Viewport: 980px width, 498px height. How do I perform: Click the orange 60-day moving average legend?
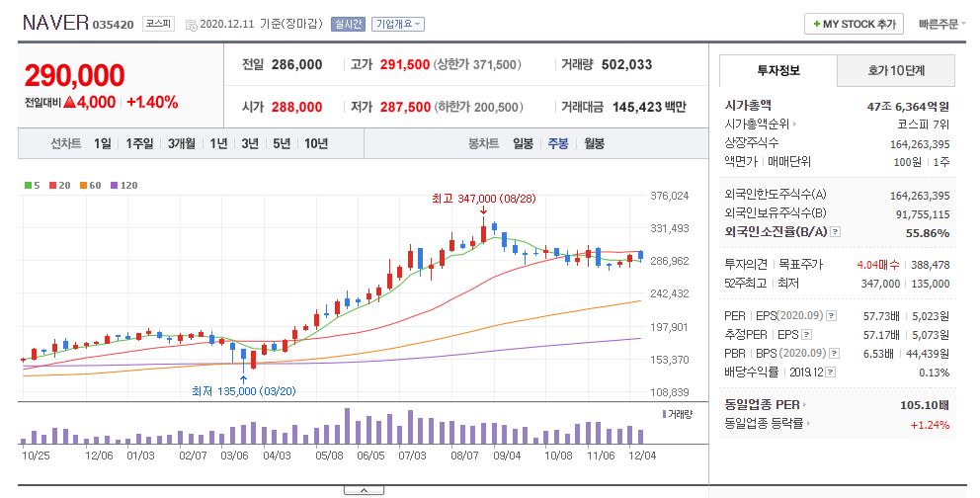(x=91, y=185)
